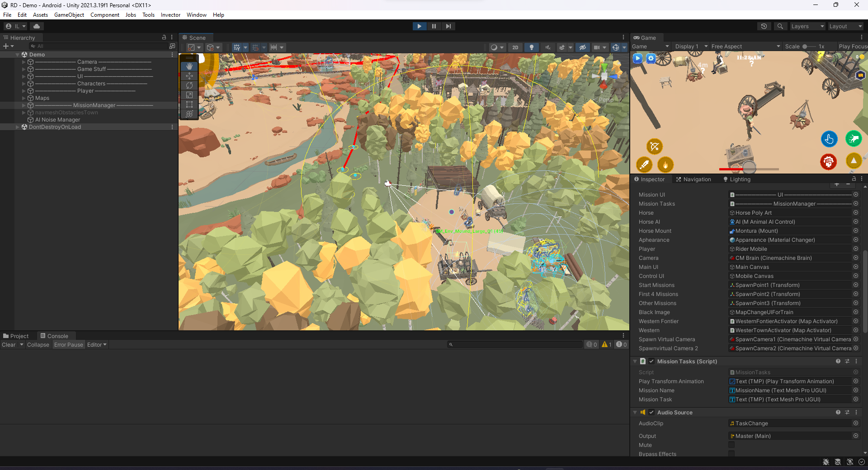Open the Console Editor dropdown
Image resolution: width=868 pixels, height=470 pixels.
point(97,345)
